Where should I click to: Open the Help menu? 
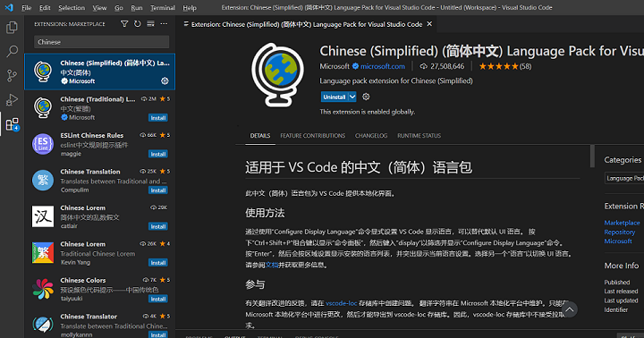click(190, 7)
